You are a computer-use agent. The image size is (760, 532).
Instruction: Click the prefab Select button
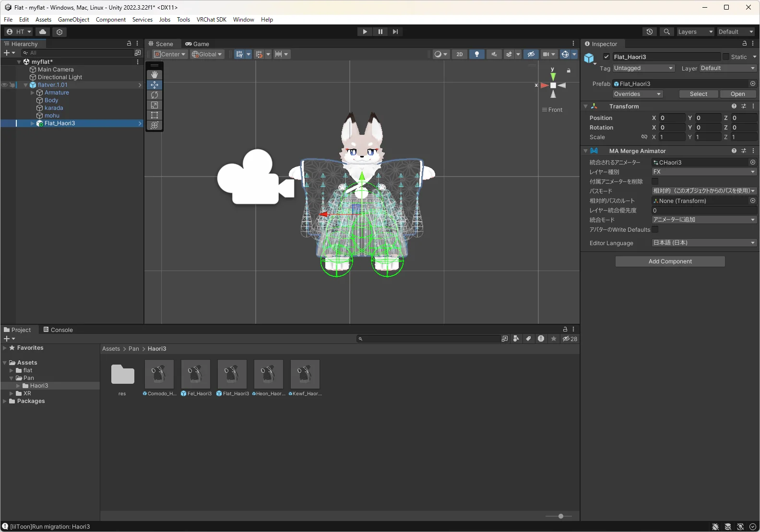pos(699,94)
